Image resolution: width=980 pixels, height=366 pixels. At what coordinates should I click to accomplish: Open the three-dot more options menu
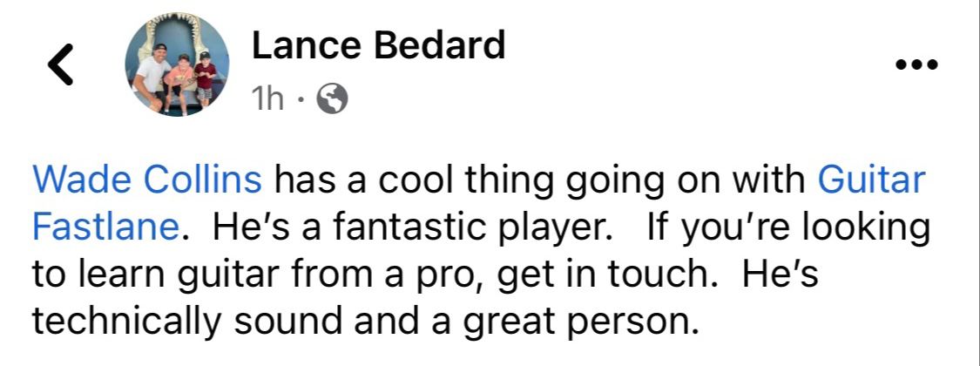coord(916,64)
